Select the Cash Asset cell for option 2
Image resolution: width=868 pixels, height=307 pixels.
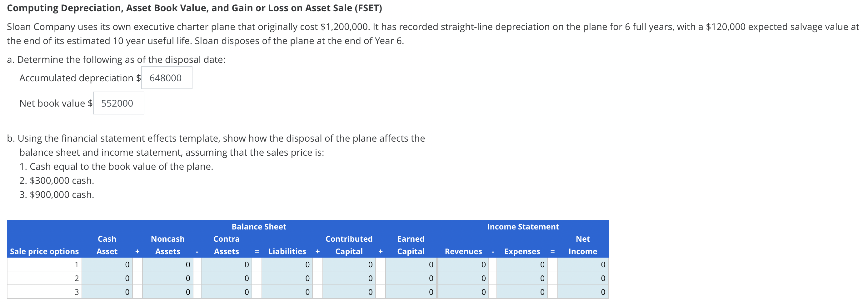[x=107, y=278]
